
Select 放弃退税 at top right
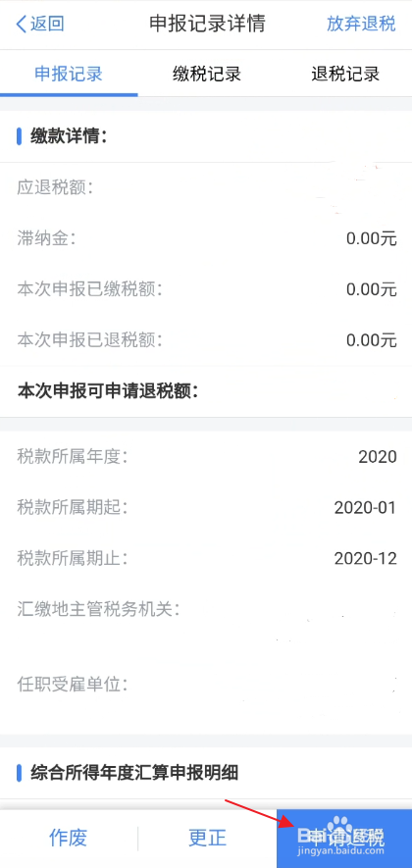tap(361, 25)
